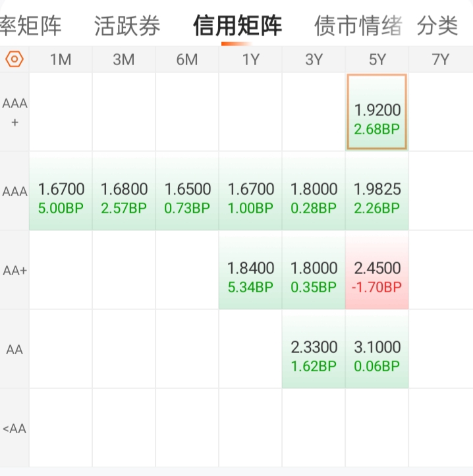
Task: Select the AA+ row label
Action: pos(14,270)
